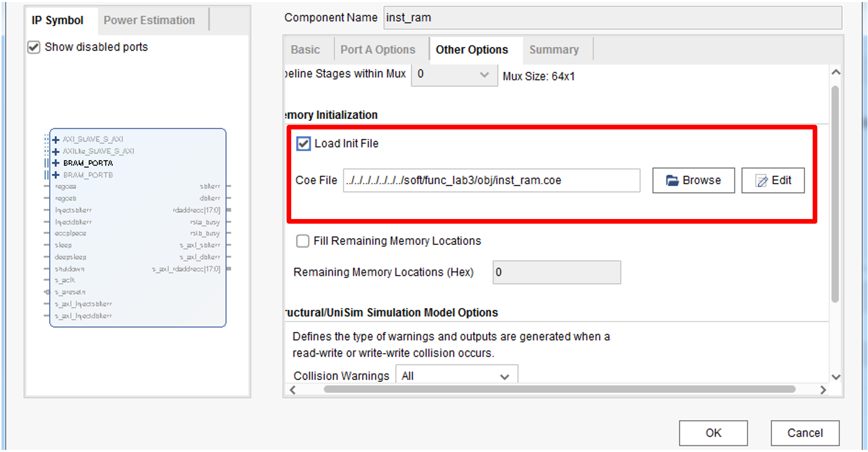Screen dimensions: 868x452
Task: Open the Summary tab
Action: 553,50
